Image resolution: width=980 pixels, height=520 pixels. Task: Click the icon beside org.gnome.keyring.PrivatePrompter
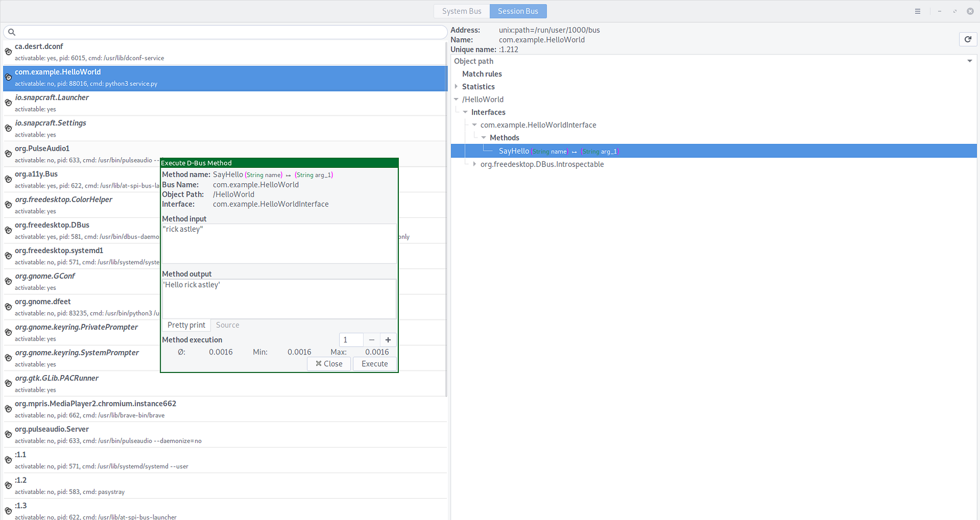[9, 332]
